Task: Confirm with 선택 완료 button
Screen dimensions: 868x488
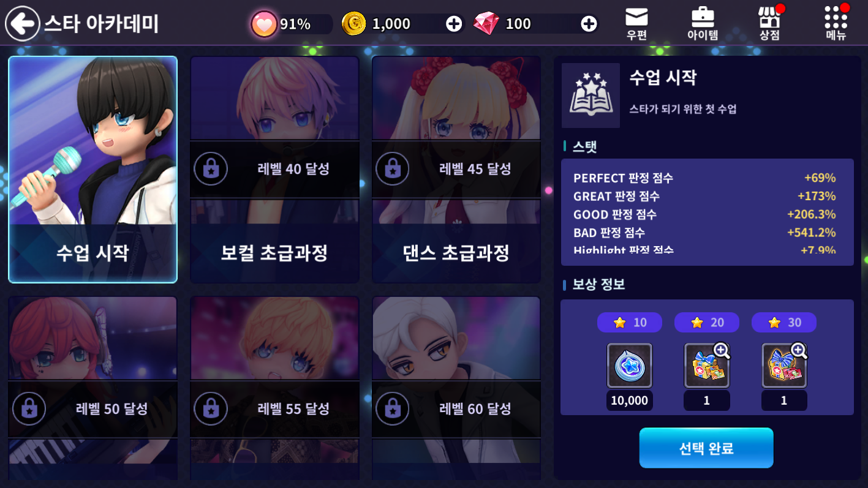Action: coord(706,448)
